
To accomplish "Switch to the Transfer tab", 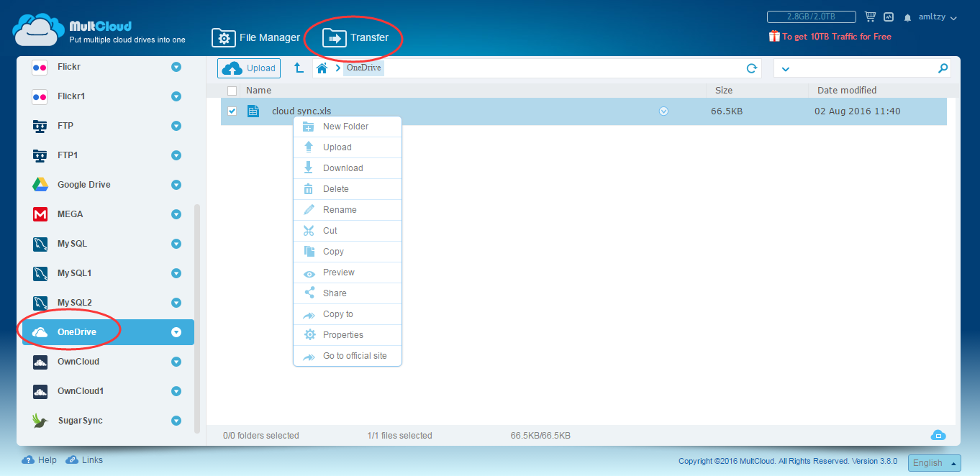I will (x=355, y=37).
